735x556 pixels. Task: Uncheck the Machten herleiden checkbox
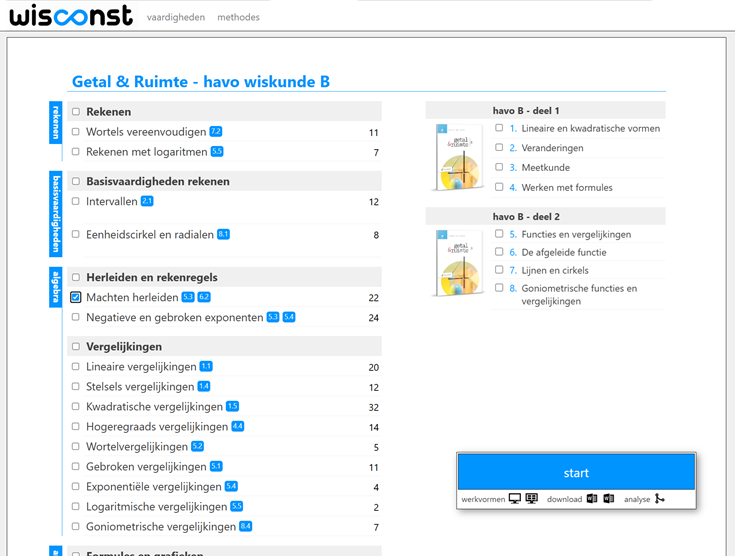point(75,297)
